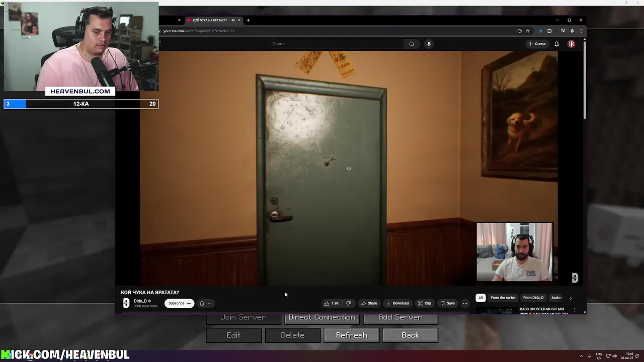Click the browser page vertical scrollbar

coord(585,80)
